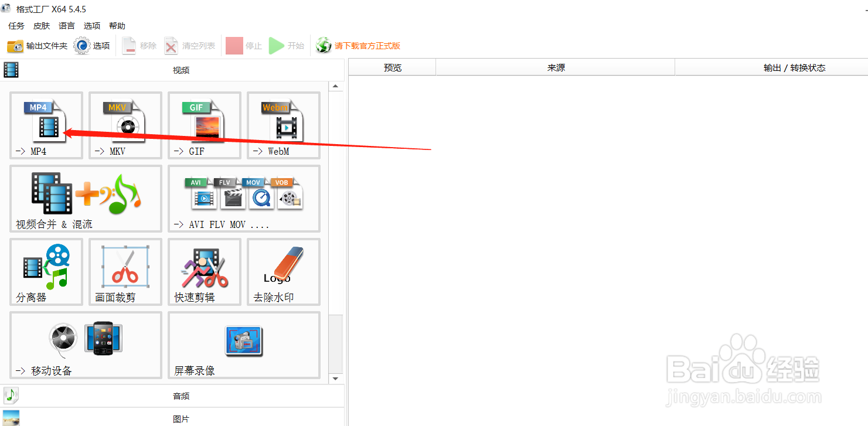The height and width of the screenshot is (426, 868).
Task: Open the 请下载官方正式版 link
Action: click(367, 46)
